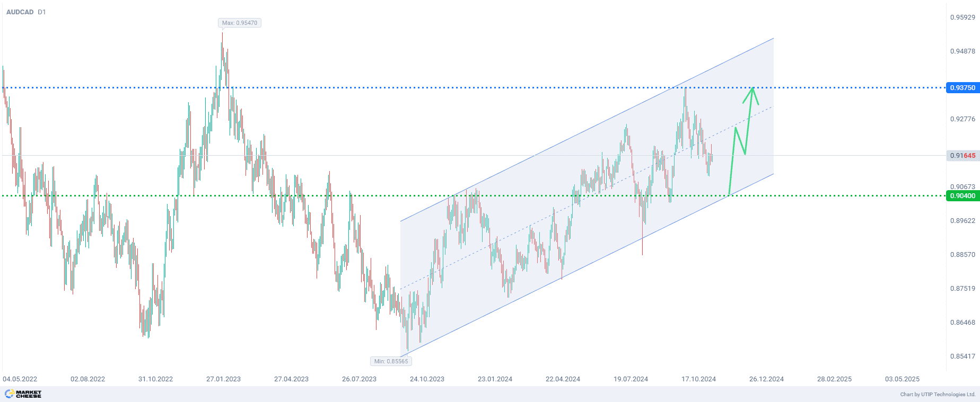This screenshot has height=402, width=980.
Task: Select the green 0.90400 price tag
Action: click(x=962, y=196)
